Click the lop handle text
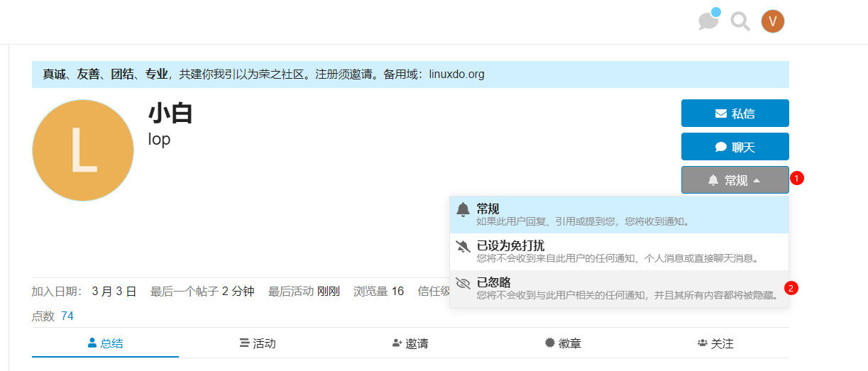The image size is (868, 371). tap(159, 139)
